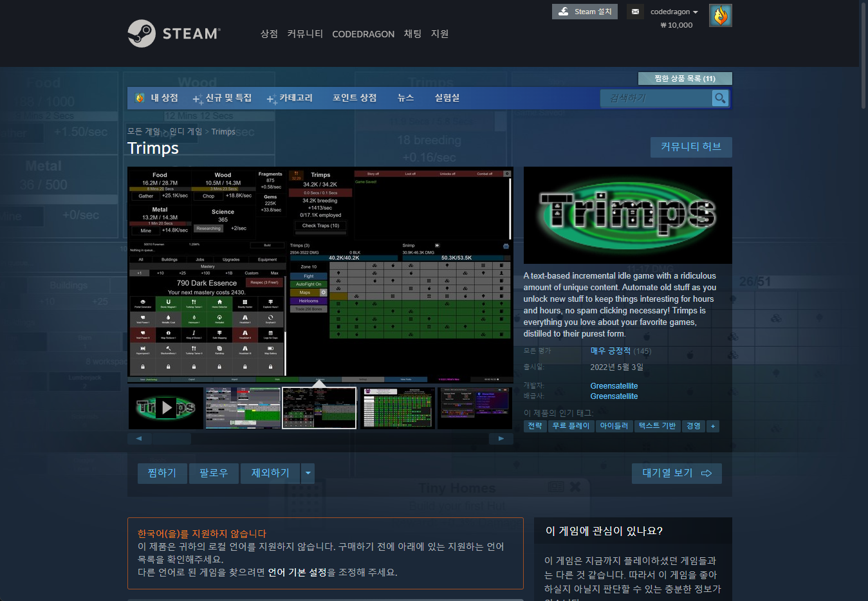Viewport: 868px width, 601px height.
Task: Click the 팔로우 follow button
Action: coord(214,473)
